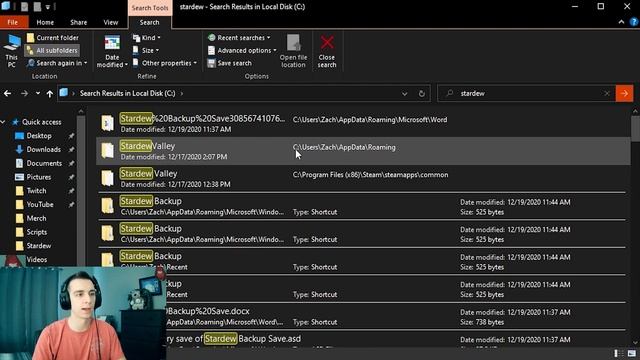Switch to Details view icon in status bar

click(x=618, y=353)
